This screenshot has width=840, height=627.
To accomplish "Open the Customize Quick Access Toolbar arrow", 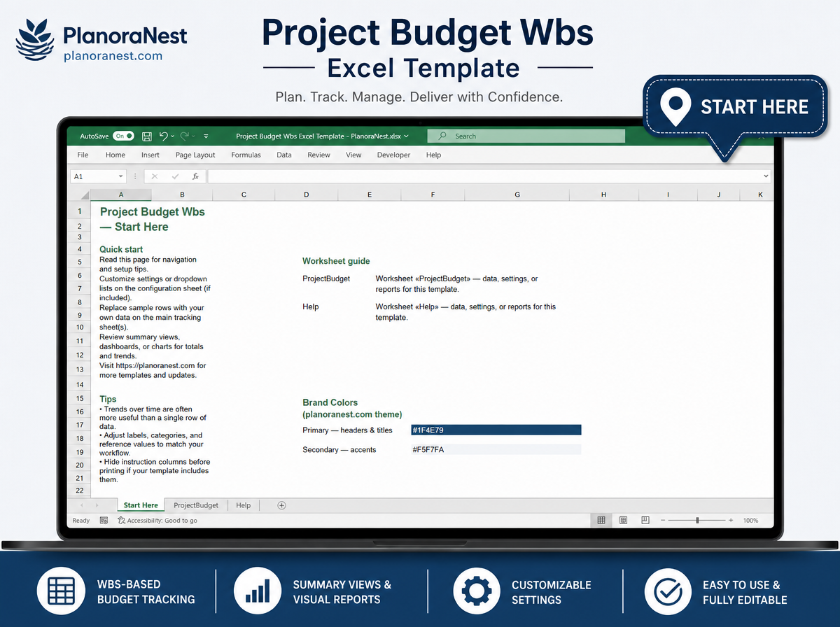I will (x=206, y=136).
